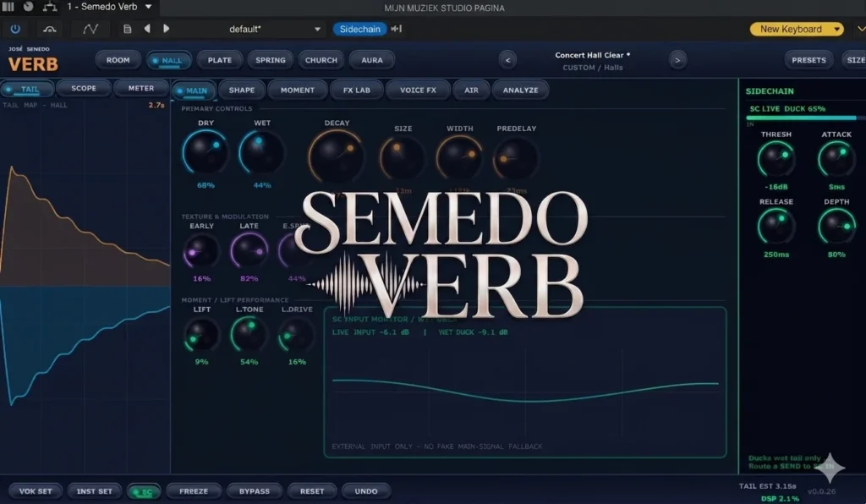Image resolution: width=866 pixels, height=504 pixels.
Task: Click the routing tree icon in title bar
Action: pyautogui.click(x=50, y=7)
